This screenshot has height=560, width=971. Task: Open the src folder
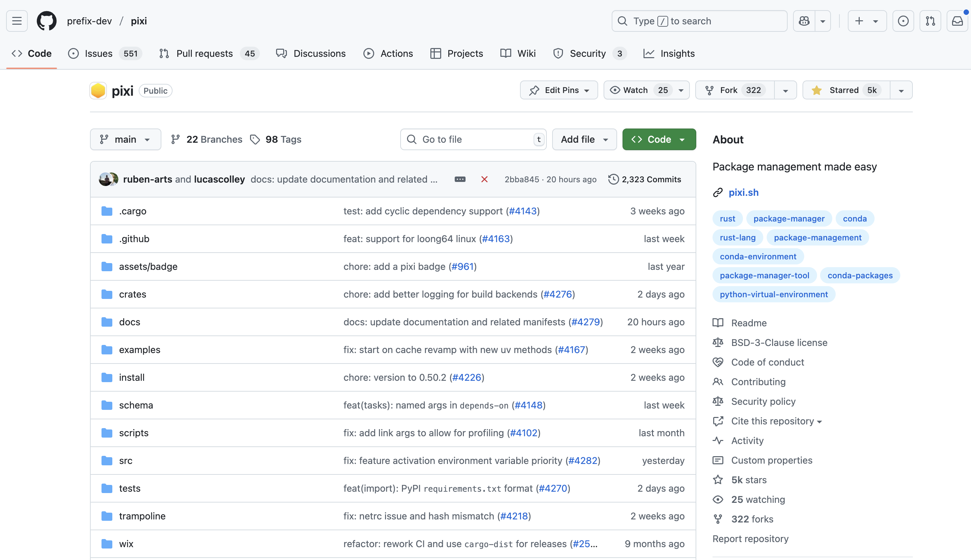click(126, 460)
